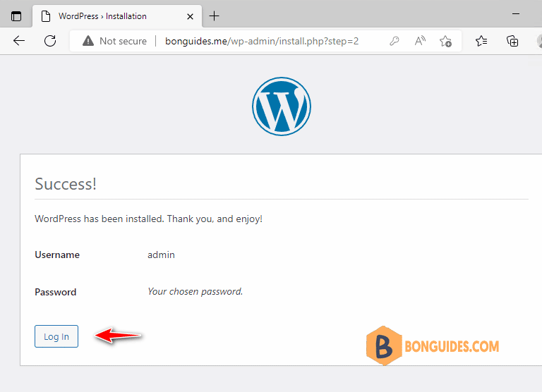Click the Log In button
Screen dimensions: 542x392
(x=56, y=336)
